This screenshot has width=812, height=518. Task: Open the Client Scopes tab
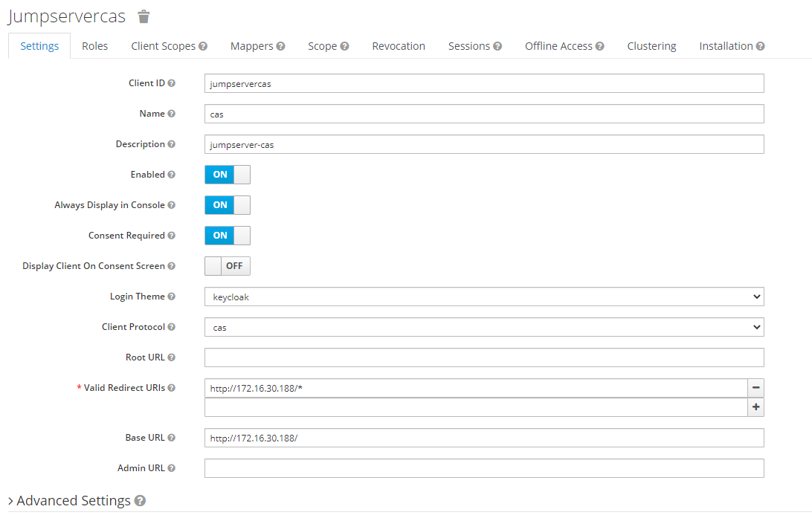[163, 46]
